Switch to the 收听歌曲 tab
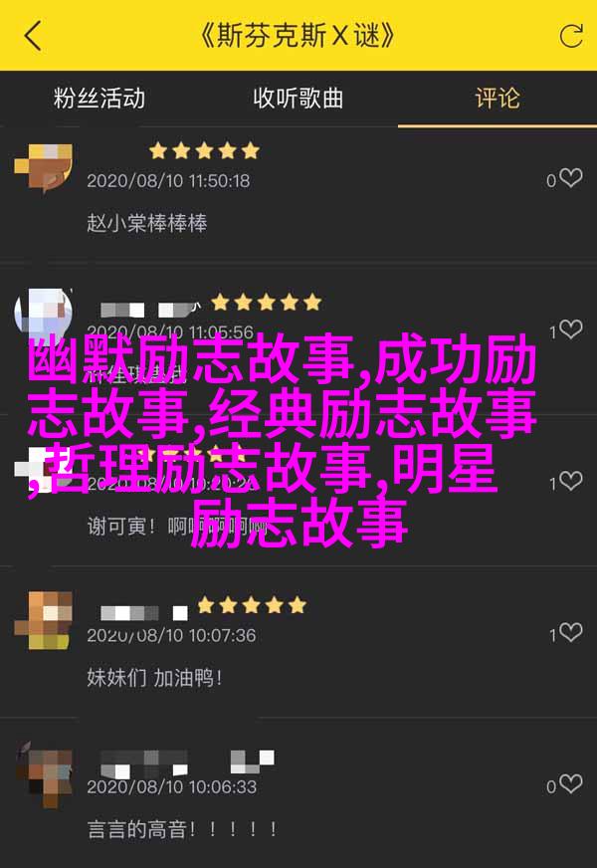The image size is (597, 868). 298,99
